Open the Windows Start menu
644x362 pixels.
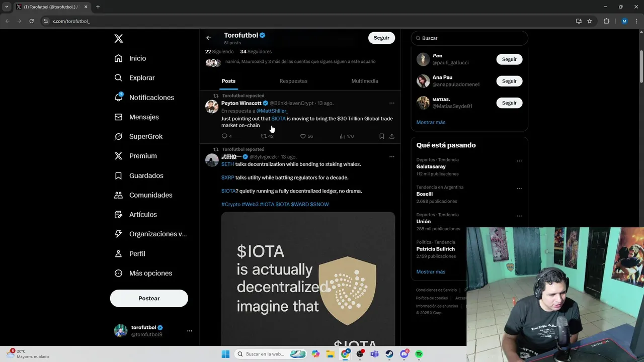coord(225,354)
